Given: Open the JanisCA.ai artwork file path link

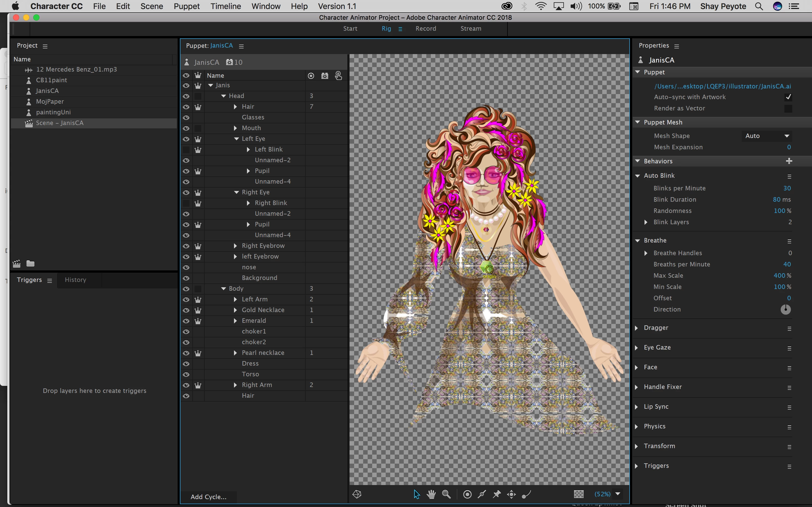Looking at the screenshot, I should (x=722, y=86).
